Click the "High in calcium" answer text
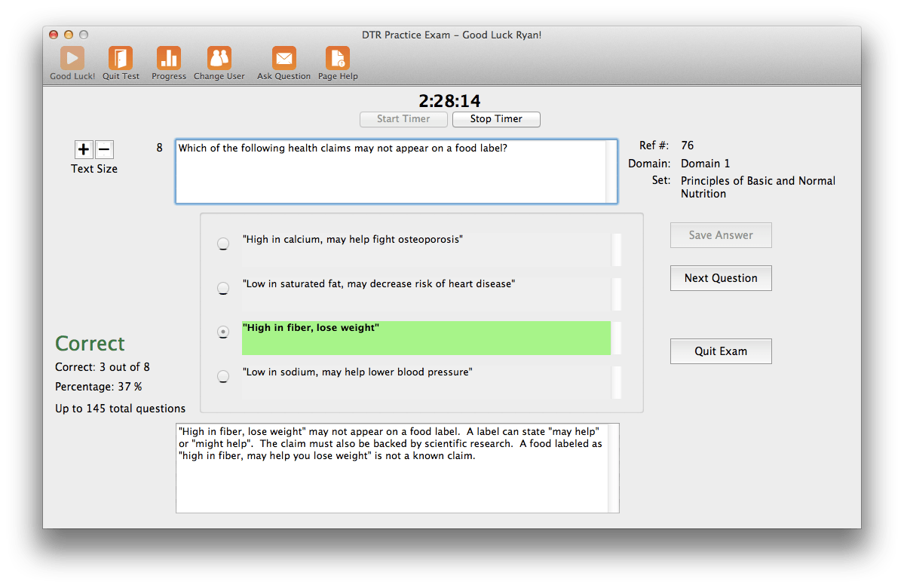Screen dimensions: 904x588 point(353,239)
